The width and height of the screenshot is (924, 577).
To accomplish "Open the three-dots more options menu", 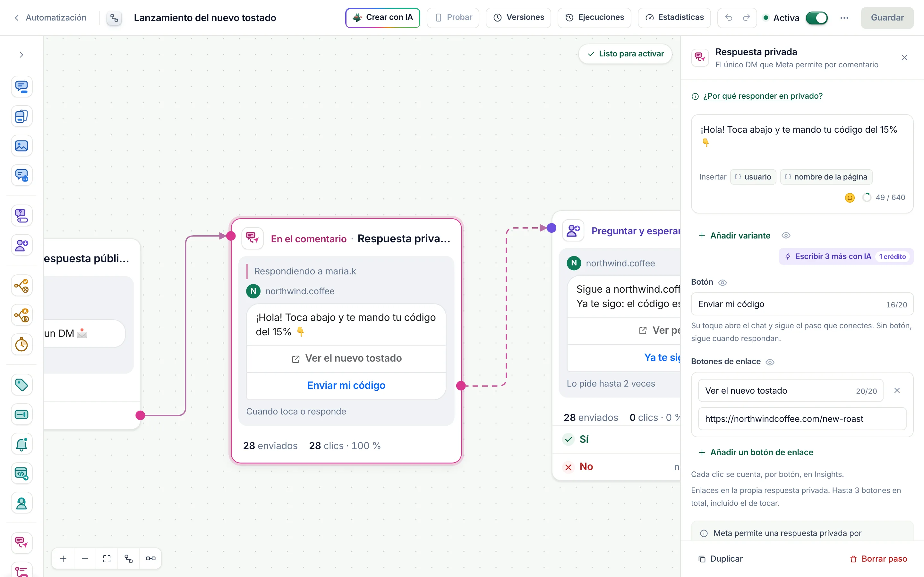I will pyautogui.click(x=844, y=18).
